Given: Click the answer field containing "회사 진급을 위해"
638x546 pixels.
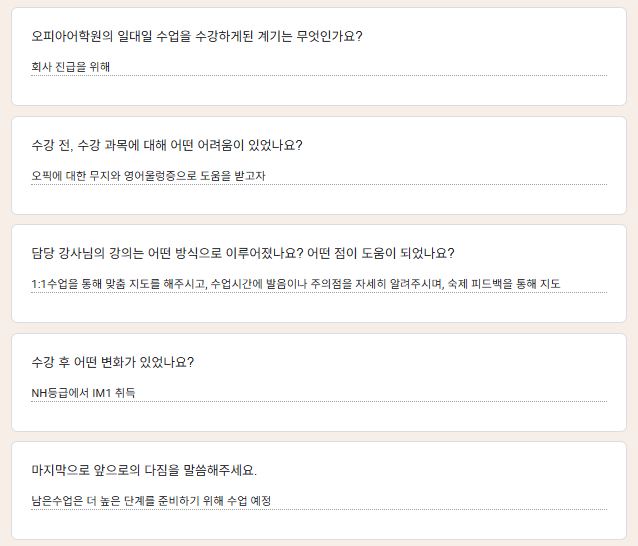Looking at the screenshot, I should pyautogui.click(x=318, y=67).
